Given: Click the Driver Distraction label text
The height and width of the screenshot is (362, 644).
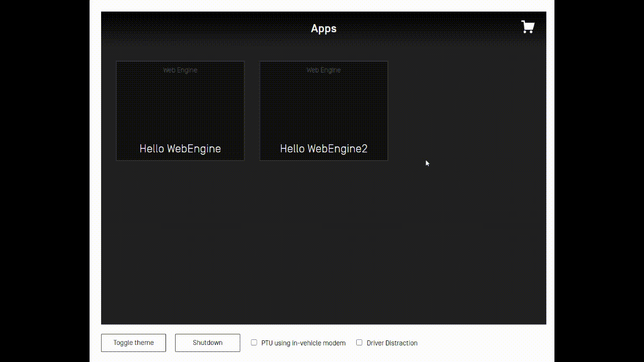Looking at the screenshot, I should coord(392,343).
